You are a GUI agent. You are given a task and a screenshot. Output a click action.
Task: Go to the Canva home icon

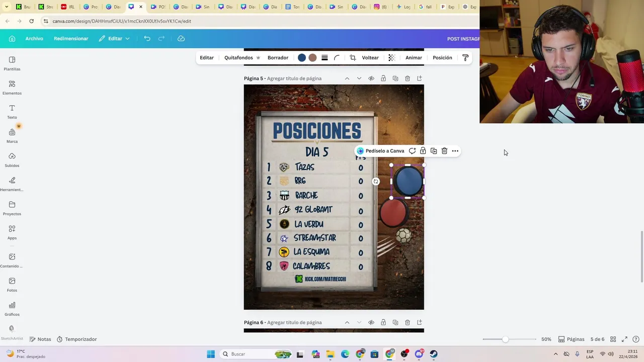(12, 39)
